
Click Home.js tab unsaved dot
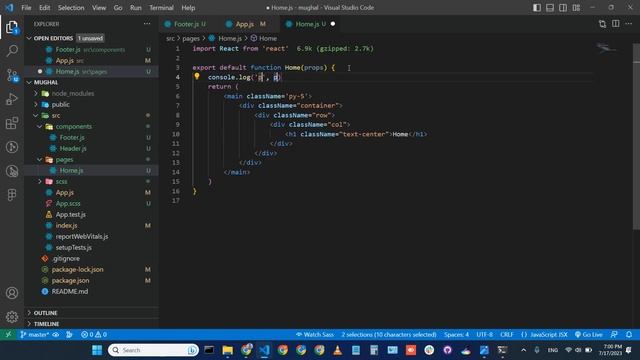click(x=333, y=24)
